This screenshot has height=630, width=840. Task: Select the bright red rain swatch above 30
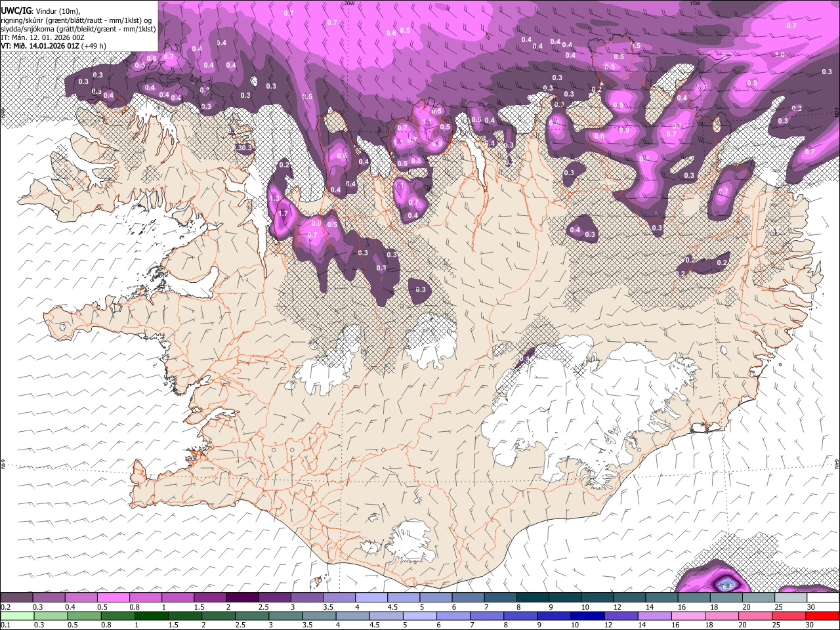[x=822, y=616]
